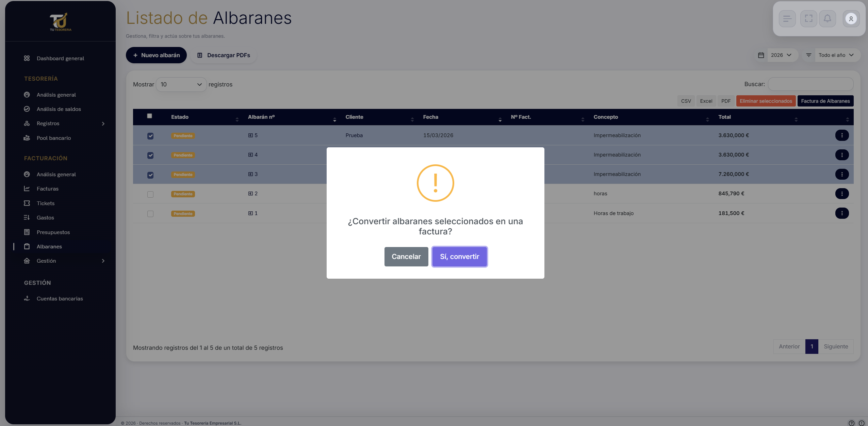Image resolution: width=868 pixels, height=426 pixels.
Task: Click Eliminar seleccionados button
Action: 766,101
